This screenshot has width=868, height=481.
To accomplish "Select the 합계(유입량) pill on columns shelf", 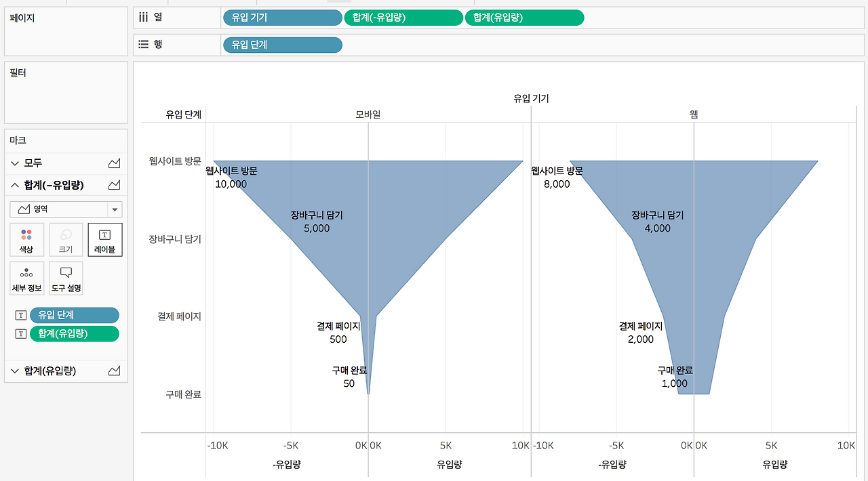I will pyautogui.click(x=524, y=18).
